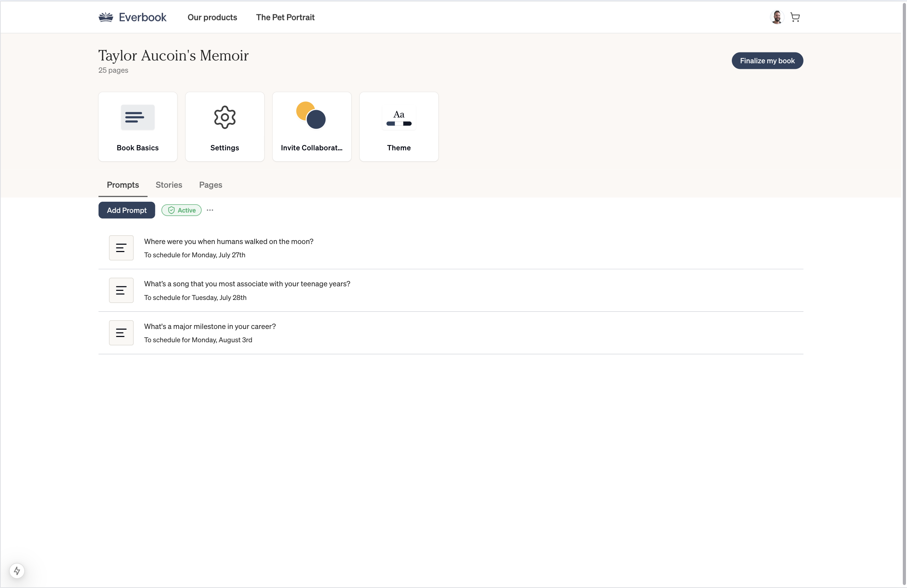Open prompt 'What's a major milestone in your career?'
Screen dimensions: 907x588
[209, 326]
